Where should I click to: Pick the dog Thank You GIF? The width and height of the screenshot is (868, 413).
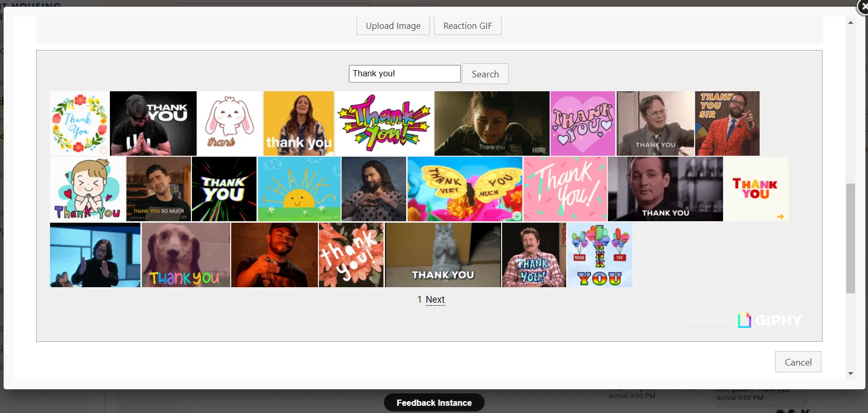click(x=186, y=255)
